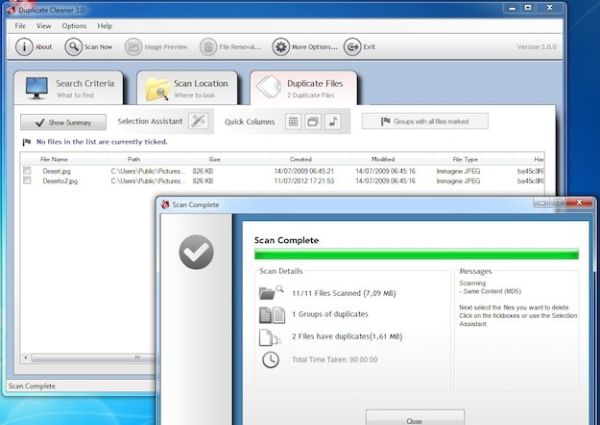Click the About info icon

(x=24, y=47)
